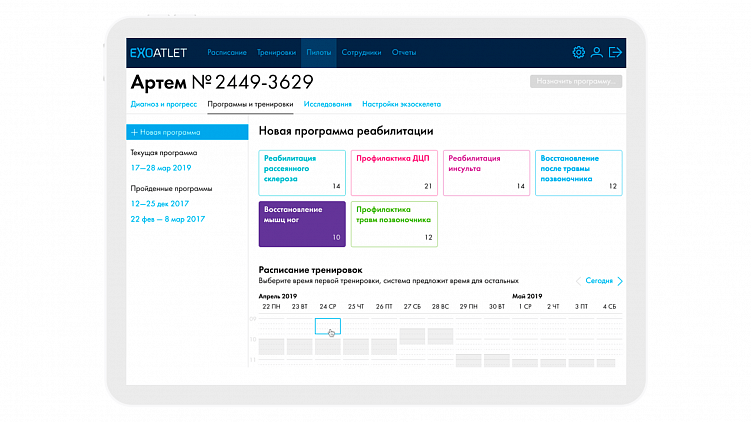
Task: Open past program 12—25 дек 2017
Action: (159, 204)
